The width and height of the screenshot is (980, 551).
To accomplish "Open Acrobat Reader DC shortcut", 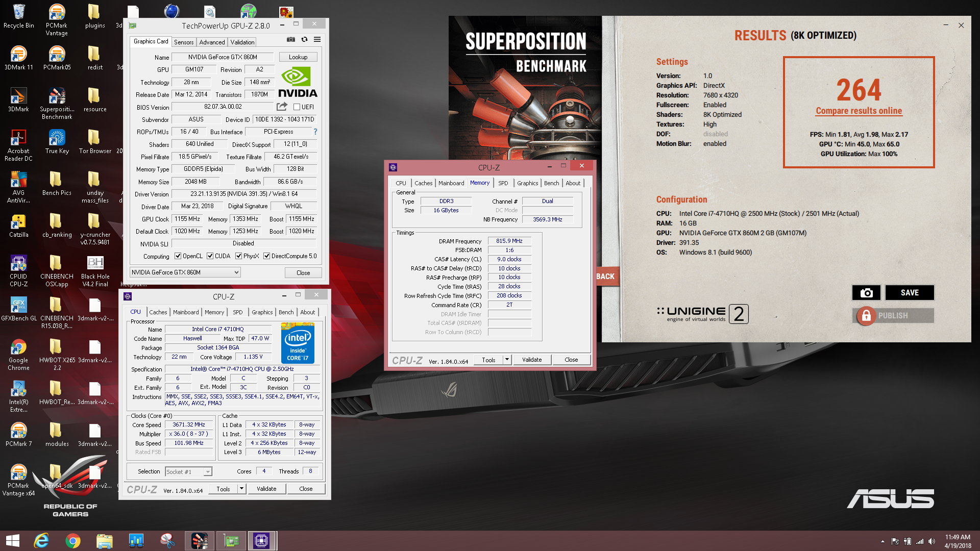I will [19, 145].
